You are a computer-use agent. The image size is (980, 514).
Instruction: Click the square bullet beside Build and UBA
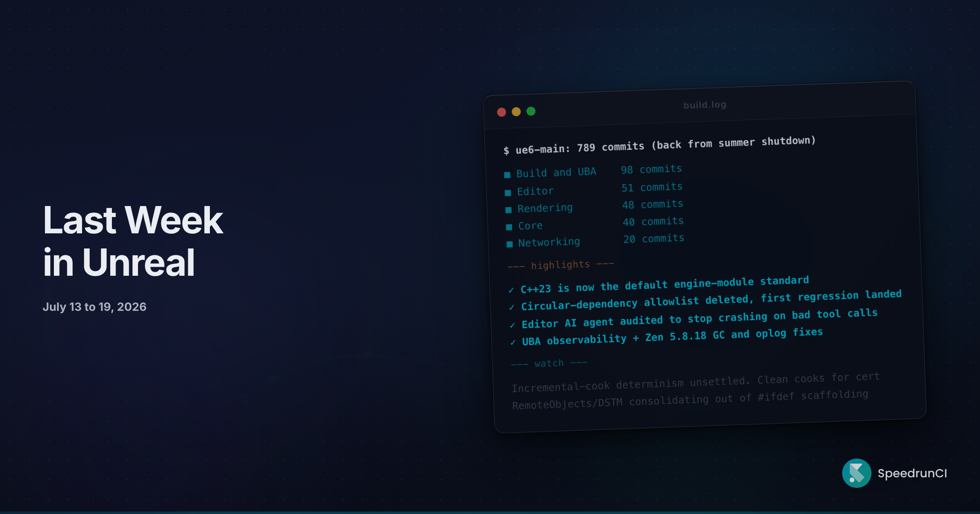click(507, 175)
